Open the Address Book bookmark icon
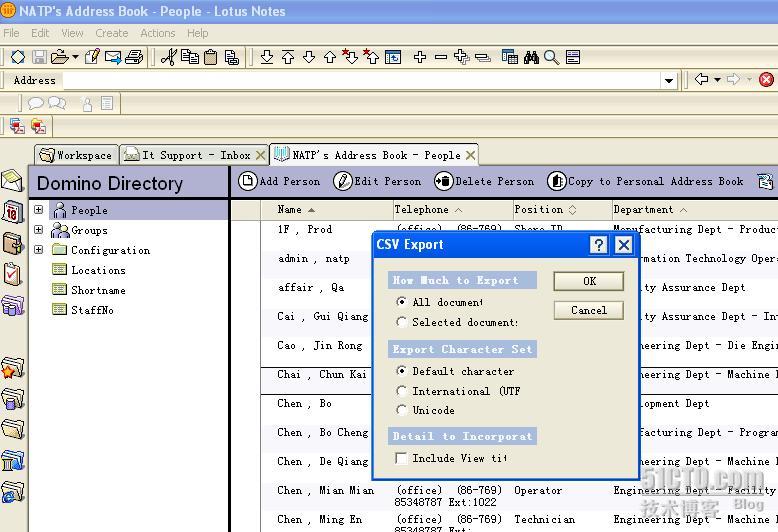 coord(12,243)
